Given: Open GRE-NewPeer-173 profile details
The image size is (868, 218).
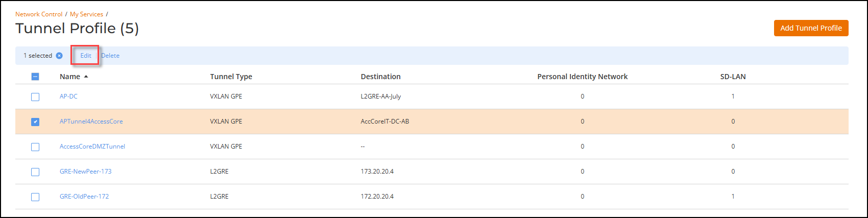Looking at the screenshot, I should 85,172.
